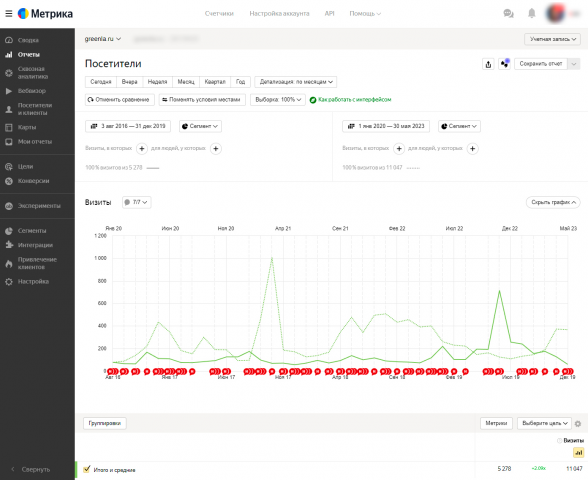Viewport: 588px width, 480px height.
Task: Click the Сохранить отчет button
Action: click(x=541, y=64)
